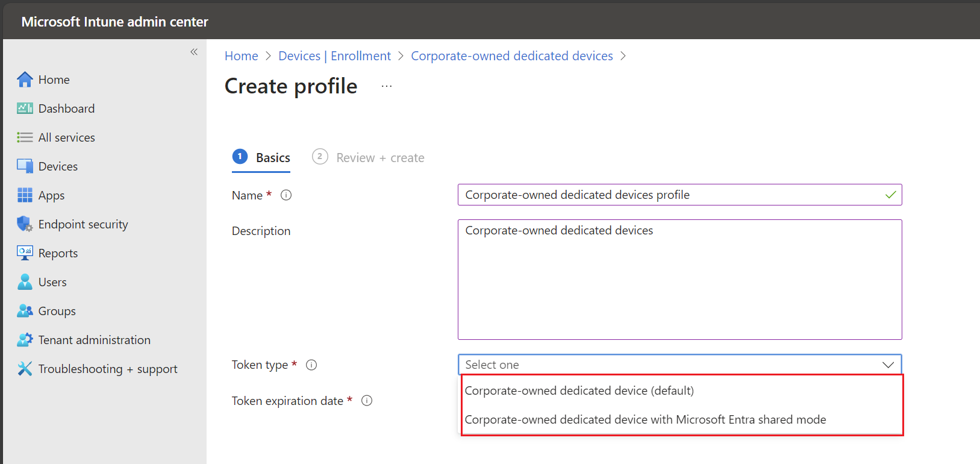Image resolution: width=980 pixels, height=464 pixels.
Task: Open Apps using the grid icon
Action: tap(25, 195)
